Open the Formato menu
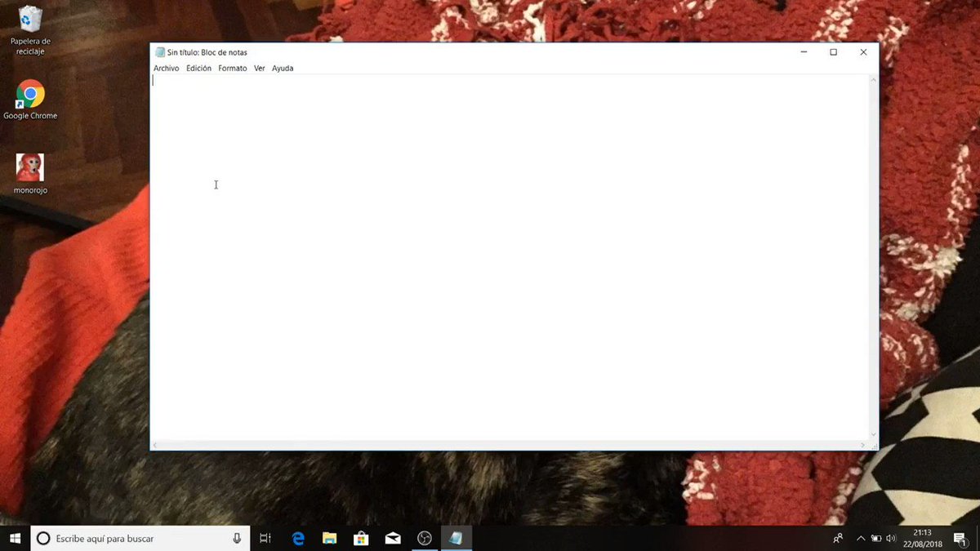The height and width of the screenshot is (551, 980). tap(233, 69)
